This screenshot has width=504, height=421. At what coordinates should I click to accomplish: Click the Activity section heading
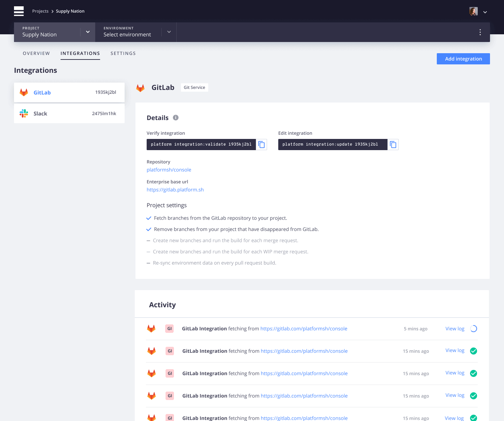[162, 305]
